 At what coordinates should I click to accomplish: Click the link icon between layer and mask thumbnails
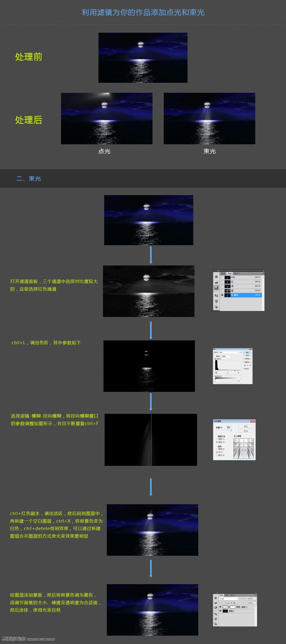point(229,607)
